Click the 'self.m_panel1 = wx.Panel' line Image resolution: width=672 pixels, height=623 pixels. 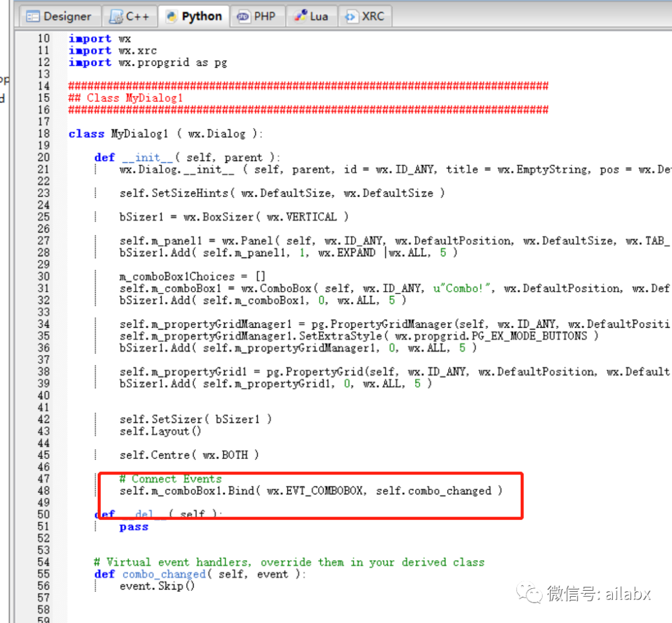point(394,241)
